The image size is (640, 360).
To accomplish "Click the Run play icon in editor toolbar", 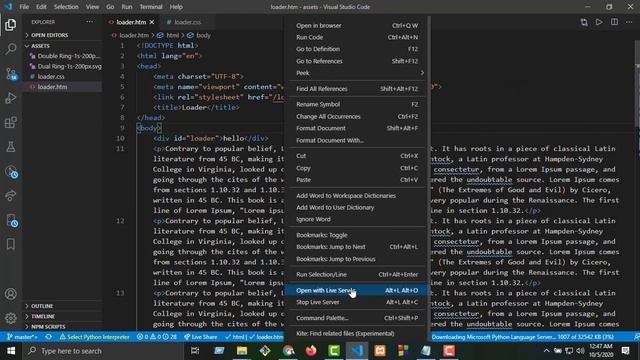I will click(x=599, y=22).
